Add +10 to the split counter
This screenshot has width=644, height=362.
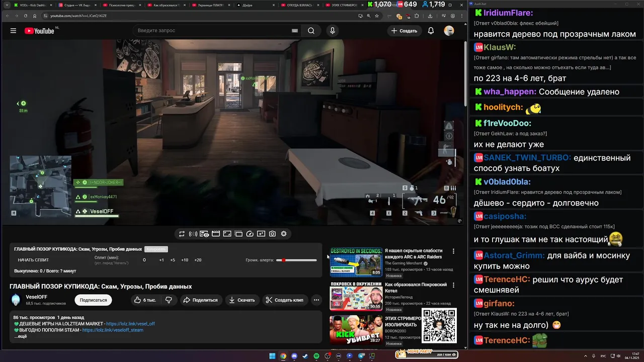tap(185, 260)
